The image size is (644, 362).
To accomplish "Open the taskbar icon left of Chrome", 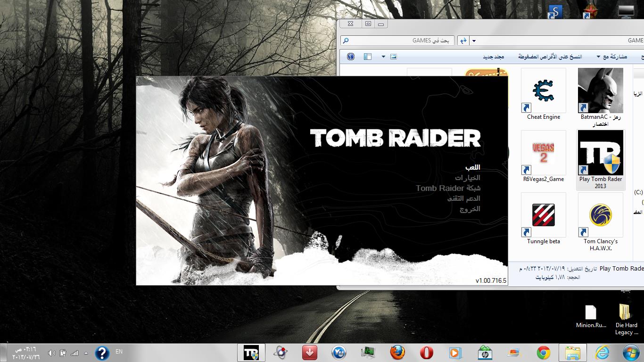I will tap(514, 353).
